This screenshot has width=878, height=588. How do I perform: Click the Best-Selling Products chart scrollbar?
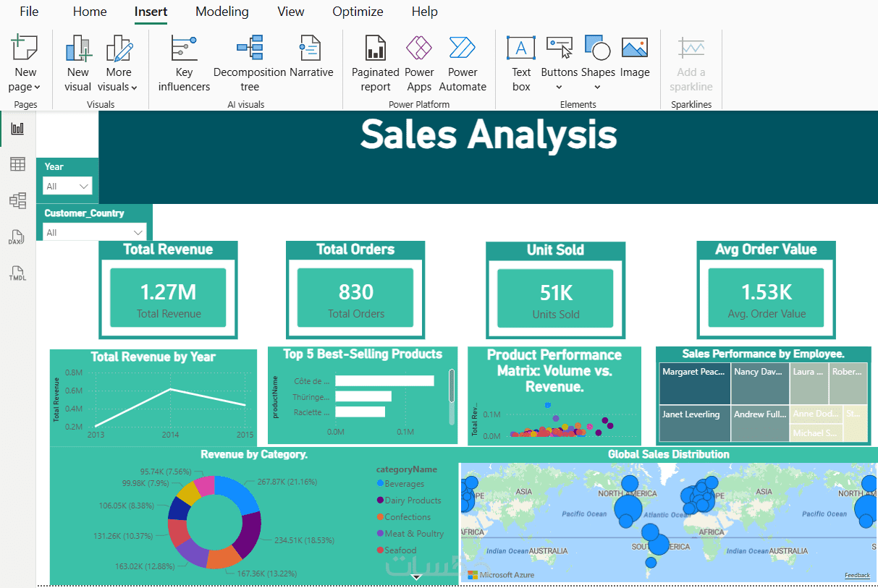point(452,387)
